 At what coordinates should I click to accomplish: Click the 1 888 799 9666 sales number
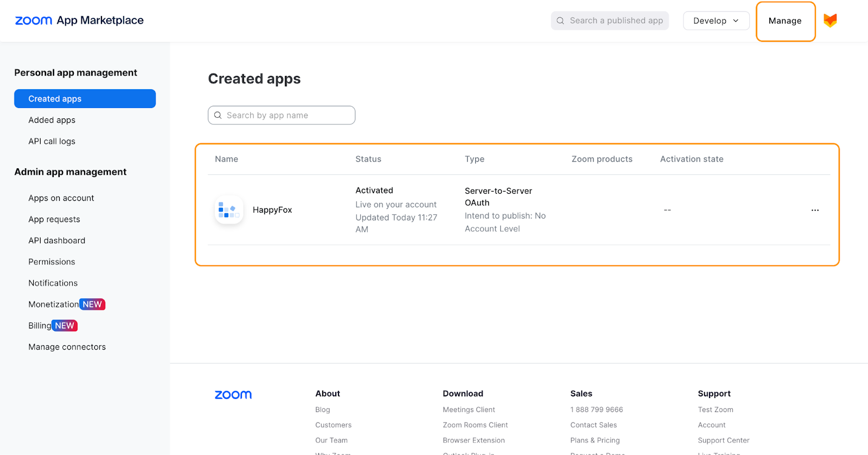point(597,410)
